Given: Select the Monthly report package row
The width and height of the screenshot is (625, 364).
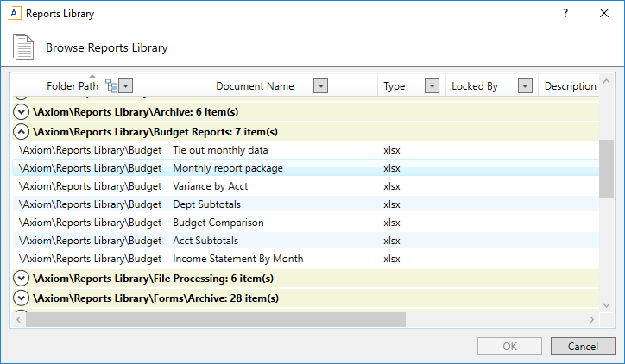Looking at the screenshot, I should click(228, 168).
